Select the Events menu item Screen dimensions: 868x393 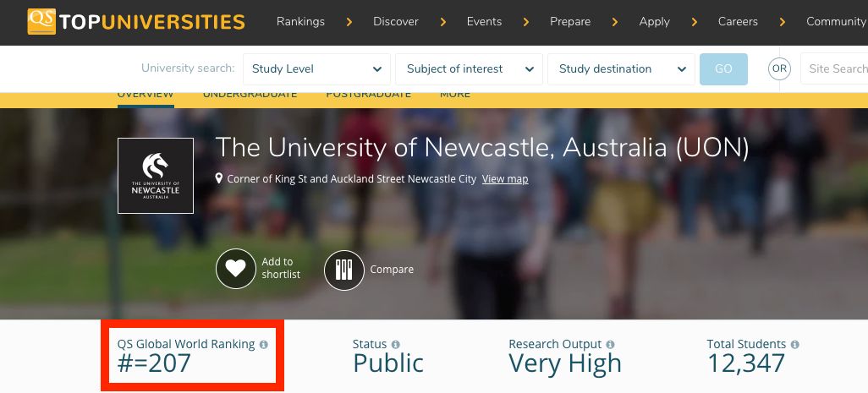484,22
